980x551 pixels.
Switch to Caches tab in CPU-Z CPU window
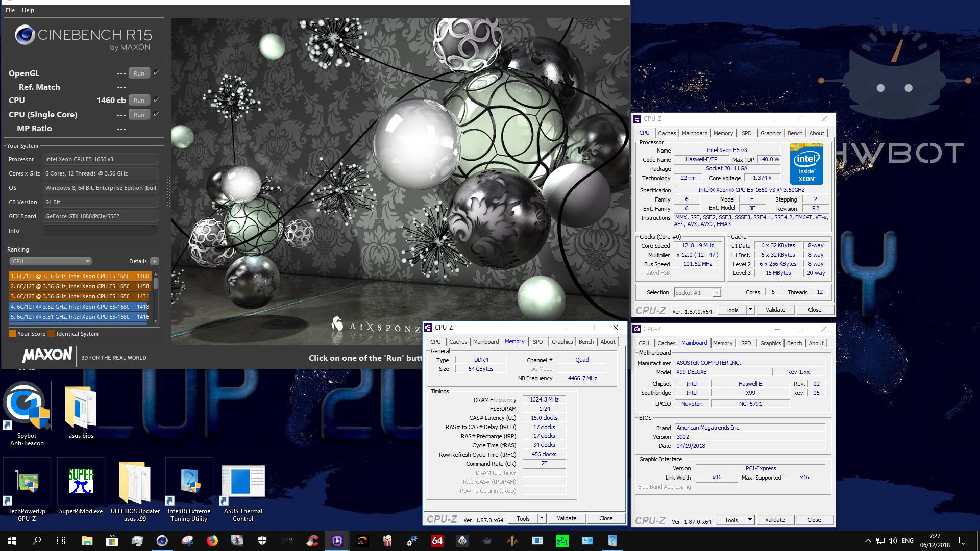tap(667, 133)
